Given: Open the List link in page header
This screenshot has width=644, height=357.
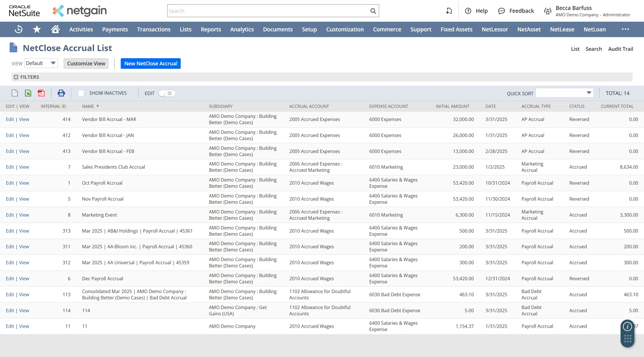Looking at the screenshot, I should click(x=575, y=49).
